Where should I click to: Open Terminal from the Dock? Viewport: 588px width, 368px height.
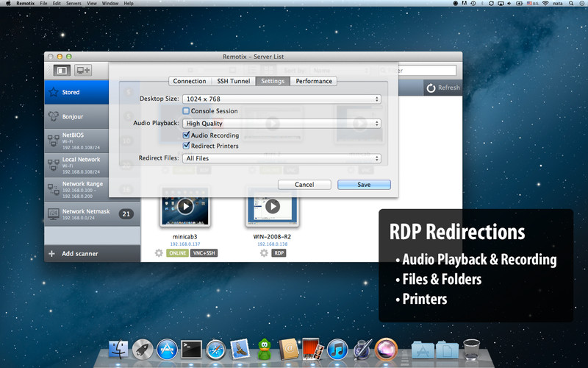(191, 350)
